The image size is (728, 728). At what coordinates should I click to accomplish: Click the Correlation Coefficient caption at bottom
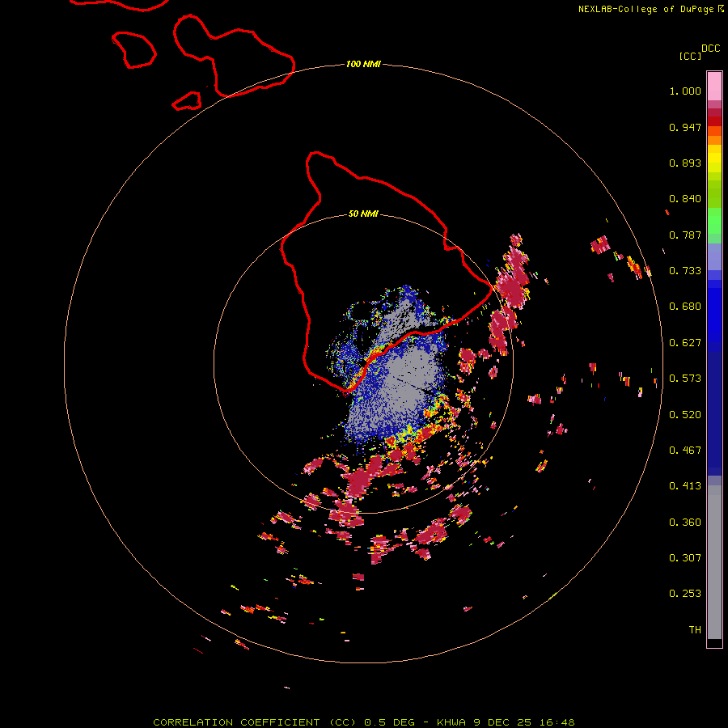tap(364, 722)
